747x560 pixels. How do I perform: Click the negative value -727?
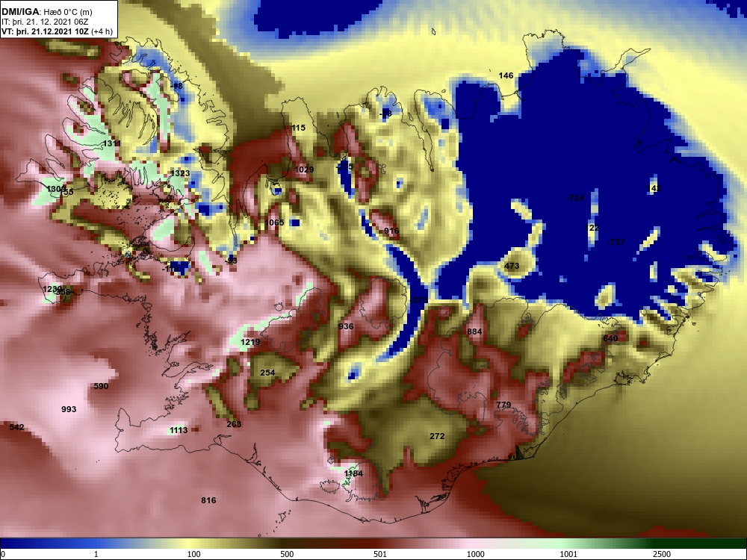pos(616,242)
